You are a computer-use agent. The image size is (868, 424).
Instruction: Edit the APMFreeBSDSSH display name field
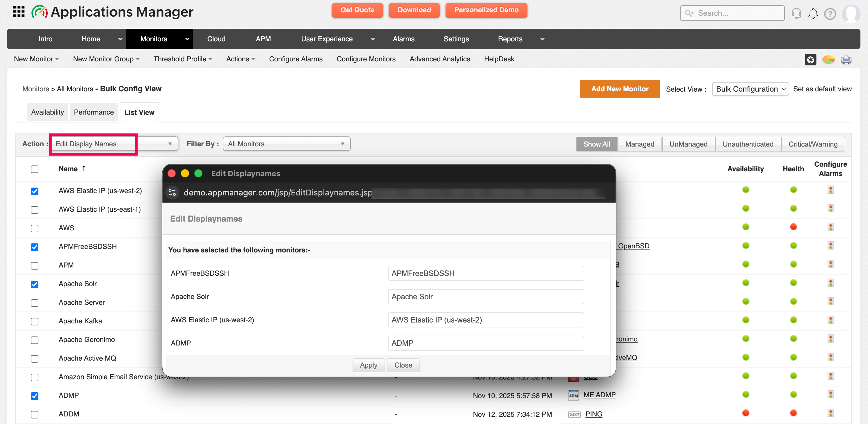485,273
